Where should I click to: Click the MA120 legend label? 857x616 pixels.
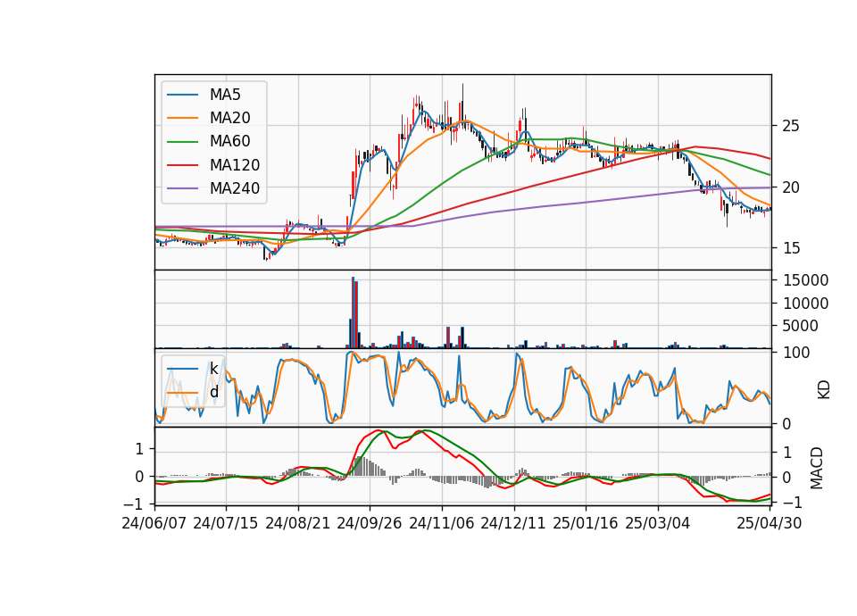point(235,165)
